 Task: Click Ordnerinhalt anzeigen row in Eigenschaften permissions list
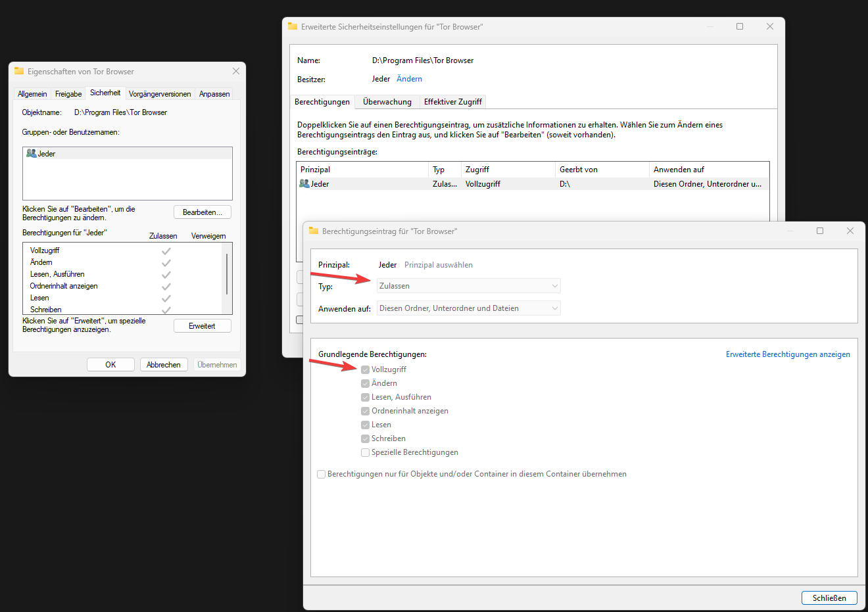coord(124,286)
